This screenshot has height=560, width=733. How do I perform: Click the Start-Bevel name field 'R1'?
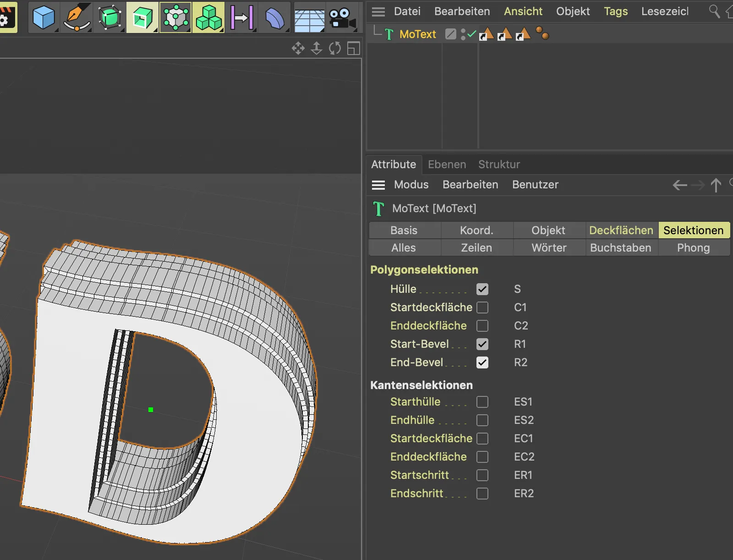tap(520, 344)
